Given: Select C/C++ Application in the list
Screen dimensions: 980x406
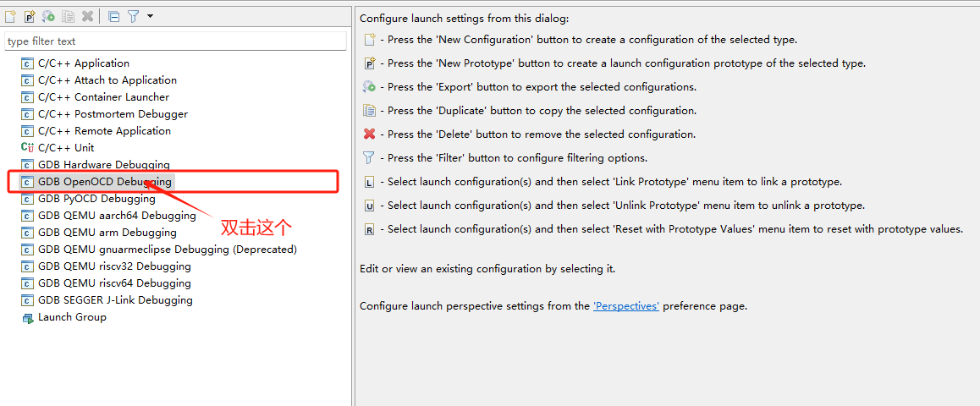Looking at the screenshot, I should pos(83,63).
